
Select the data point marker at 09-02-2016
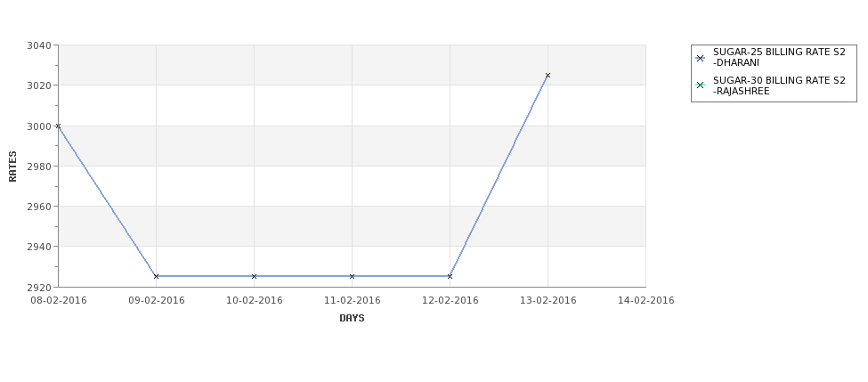click(156, 276)
